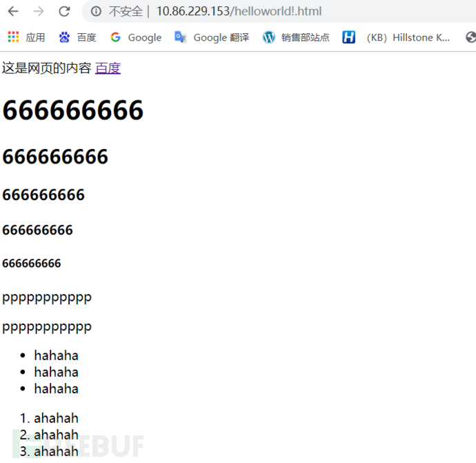Screen dimensions: 476x463
Task: Click the first hahaha bullet item
Action: click(56, 355)
